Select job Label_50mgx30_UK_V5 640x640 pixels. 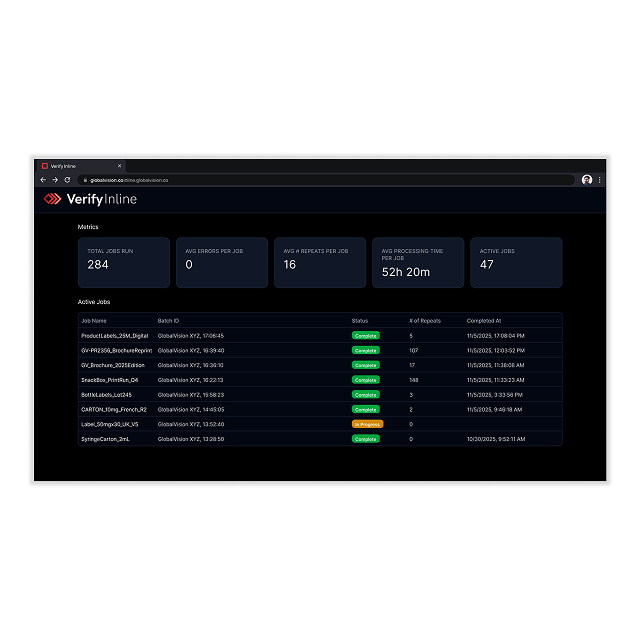pos(110,424)
